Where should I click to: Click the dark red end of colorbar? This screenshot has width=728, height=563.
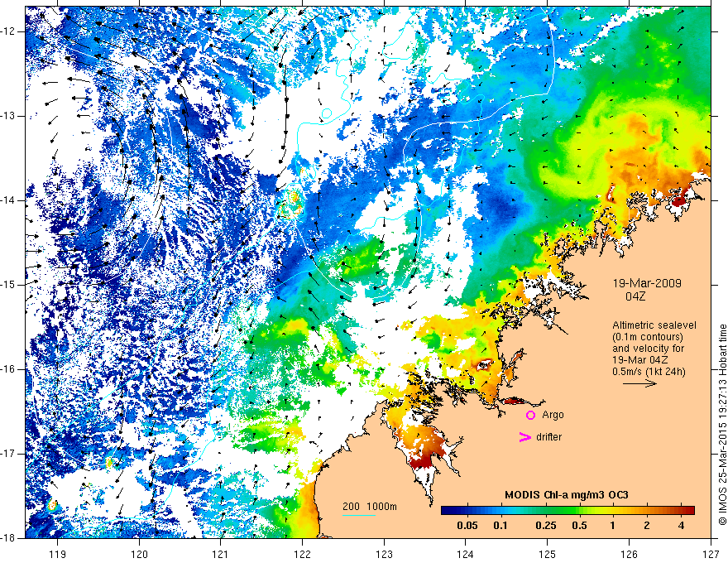[689, 511]
